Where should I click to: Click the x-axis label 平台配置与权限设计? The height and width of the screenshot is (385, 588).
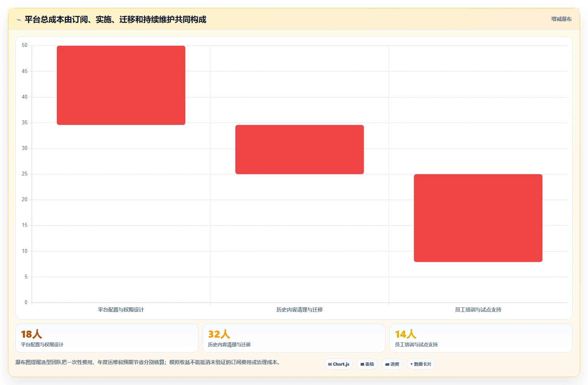pos(121,310)
